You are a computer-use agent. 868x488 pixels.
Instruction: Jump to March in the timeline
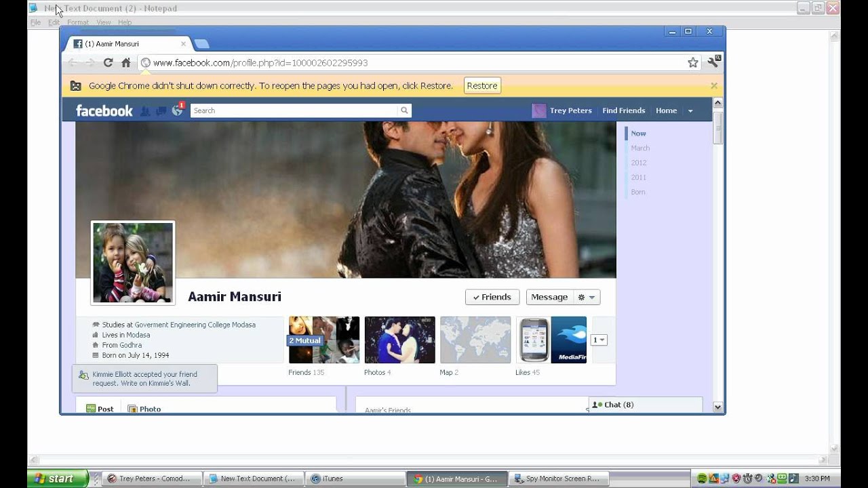click(640, 148)
